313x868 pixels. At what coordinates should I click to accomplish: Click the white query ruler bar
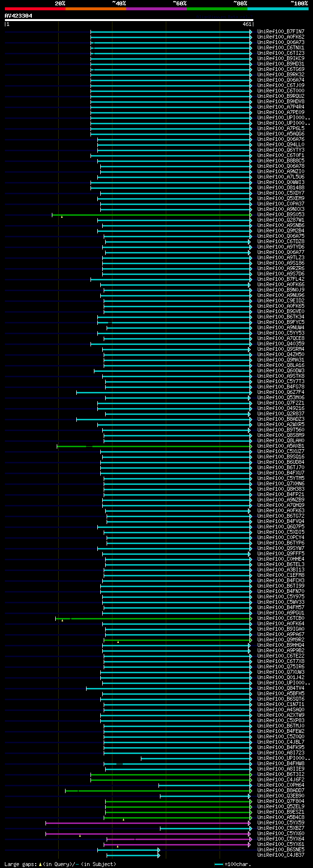pyautogui.click(x=129, y=20)
